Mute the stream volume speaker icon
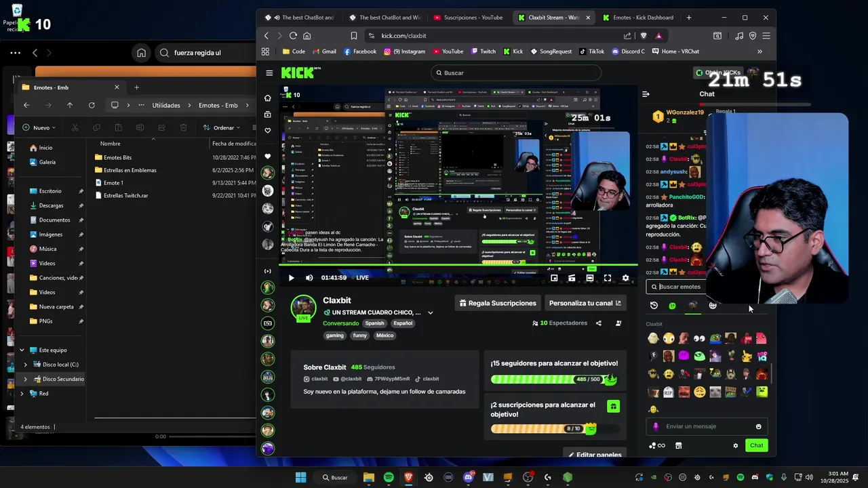The image size is (868, 488). pos(309,278)
